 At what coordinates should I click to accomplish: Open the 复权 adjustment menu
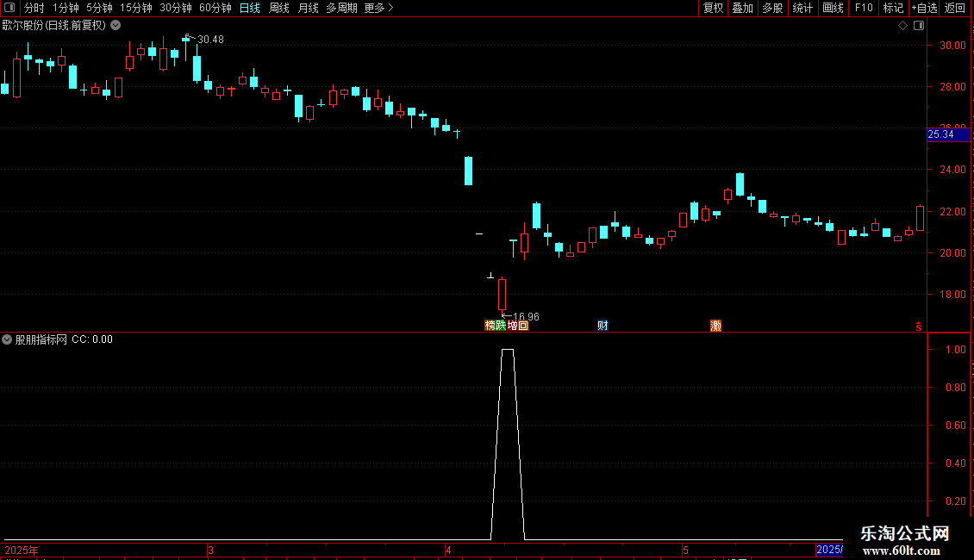point(713,8)
